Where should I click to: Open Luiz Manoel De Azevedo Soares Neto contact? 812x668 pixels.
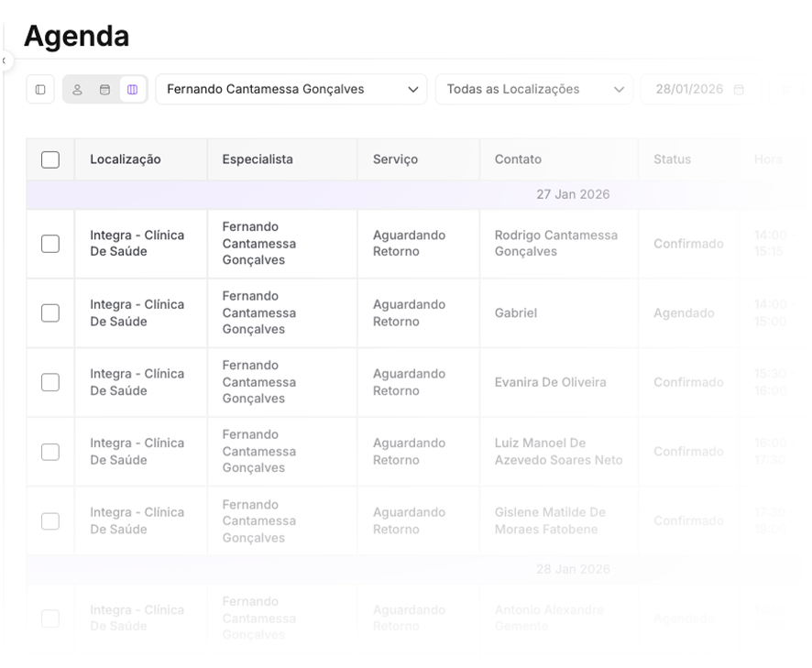(x=558, y=452)
